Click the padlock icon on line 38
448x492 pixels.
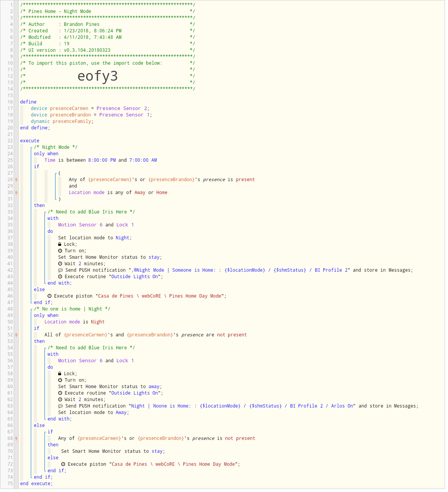tap(60, 244)
